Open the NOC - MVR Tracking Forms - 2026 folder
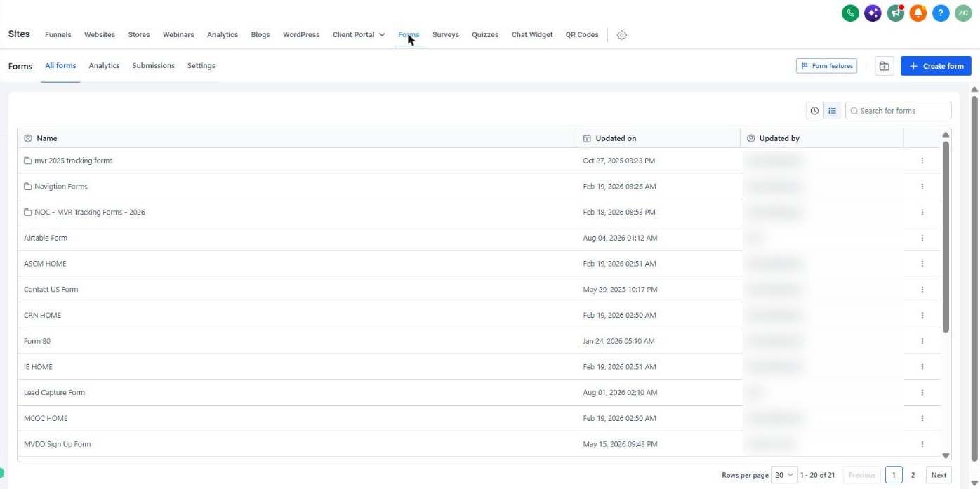Screen dimensions: 980x489 click(89, 212)
